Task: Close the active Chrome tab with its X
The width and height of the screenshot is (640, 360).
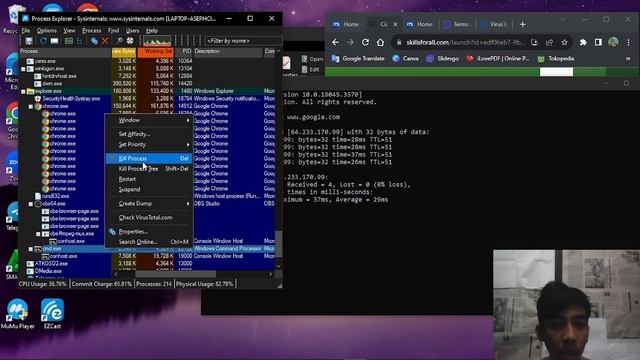Action: pyautogui.click(x=395, y=24)
